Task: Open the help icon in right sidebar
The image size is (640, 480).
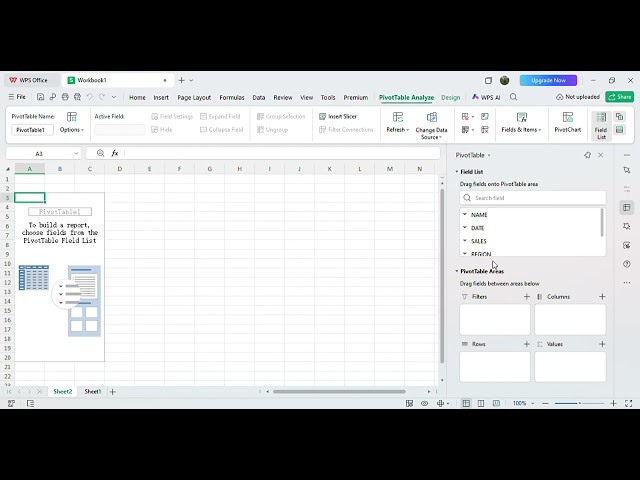Action: (x=627, y=264)
